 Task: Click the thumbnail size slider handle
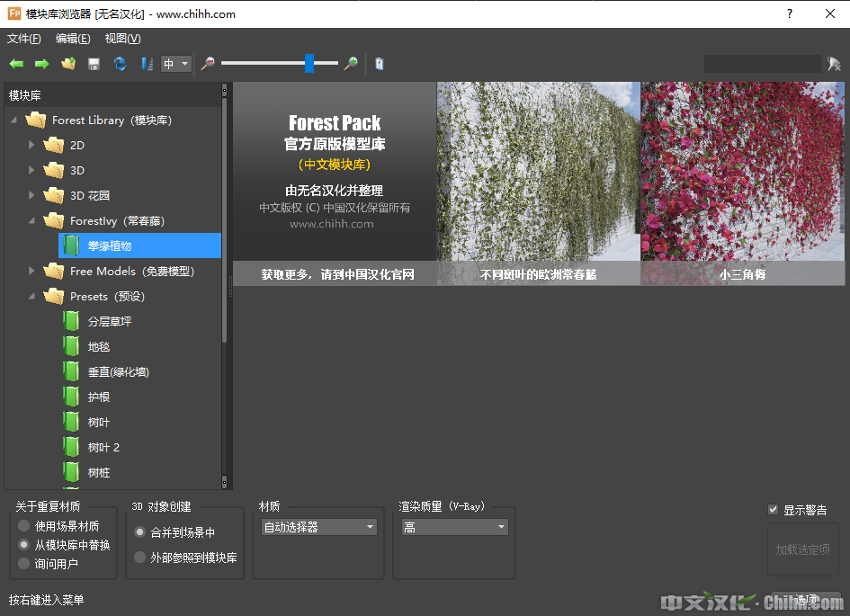(x=309, y=63)
